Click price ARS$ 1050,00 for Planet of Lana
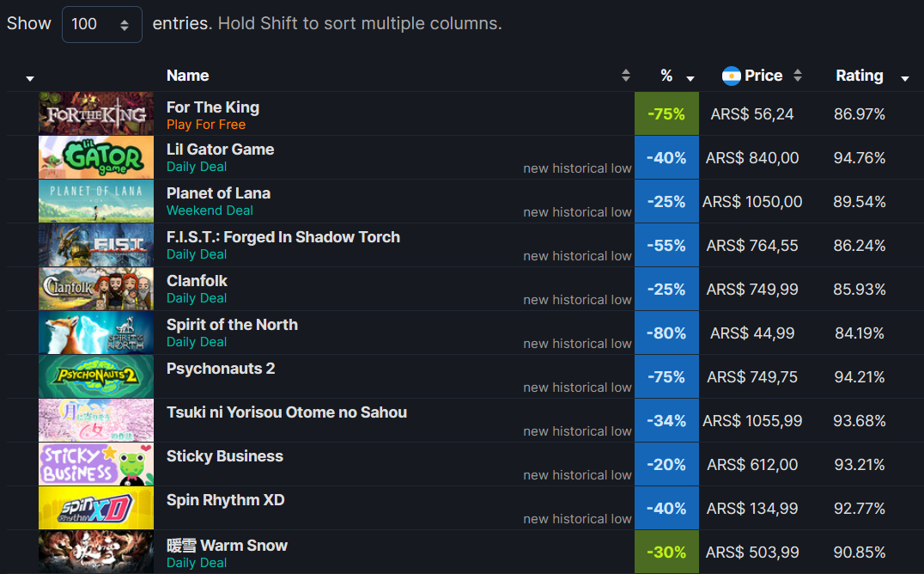This screenshot has width=924, height=574. point(752,202)
